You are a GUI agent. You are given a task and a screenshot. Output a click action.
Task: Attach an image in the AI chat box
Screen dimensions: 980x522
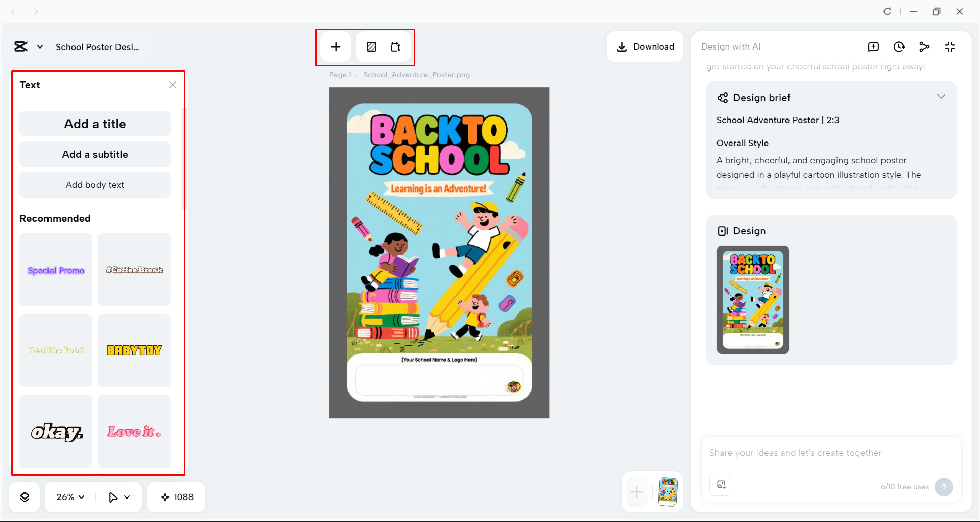[721, 484]
